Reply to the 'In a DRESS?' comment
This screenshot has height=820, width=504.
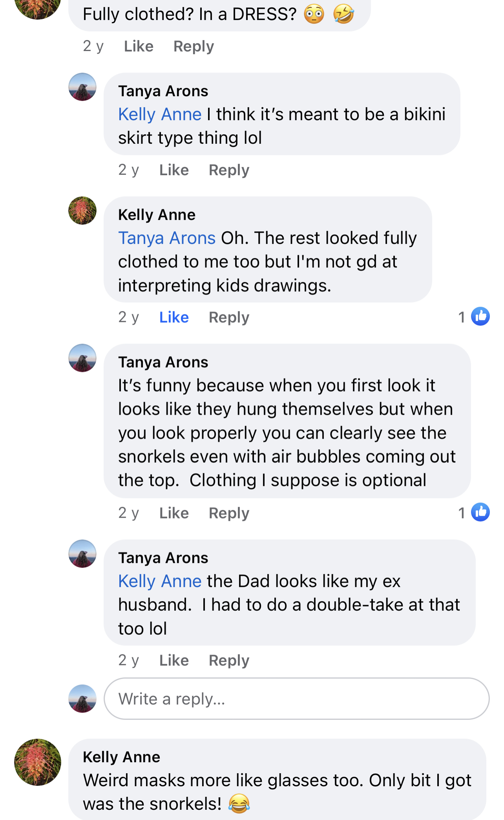pos(194,46)
